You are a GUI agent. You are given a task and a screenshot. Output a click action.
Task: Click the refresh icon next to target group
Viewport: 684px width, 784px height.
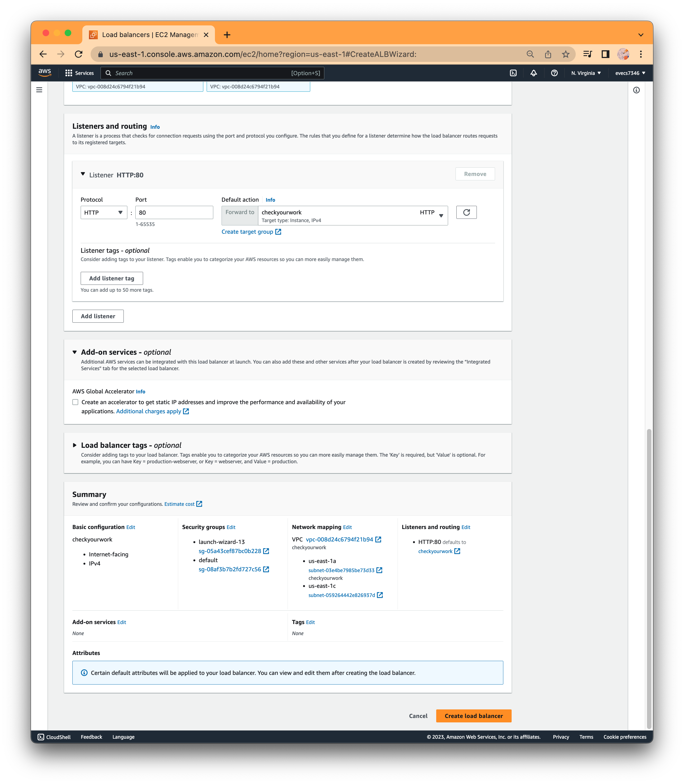click(x=467, y=213)
